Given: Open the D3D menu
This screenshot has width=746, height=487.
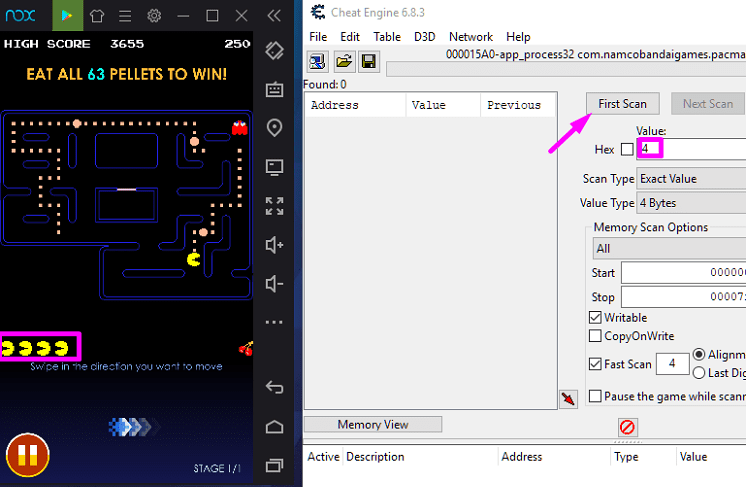Looking at the screenshot, I should pyautogui.click(x=424, y=37).
